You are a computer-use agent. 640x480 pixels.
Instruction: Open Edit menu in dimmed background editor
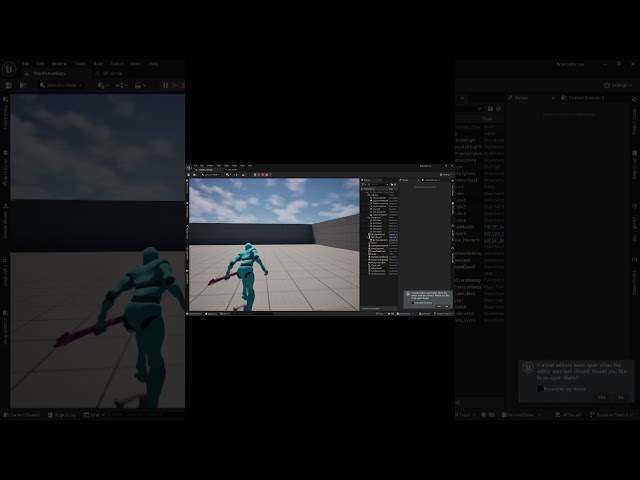tap(40, 64)
